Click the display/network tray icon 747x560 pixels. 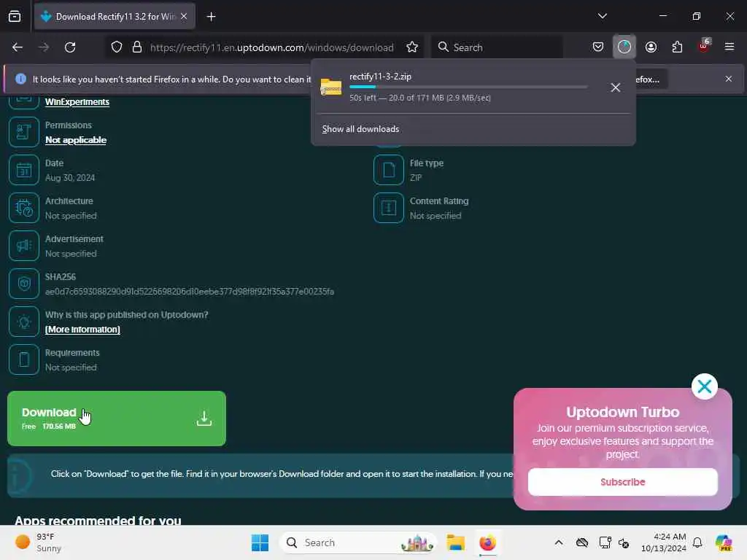pyautogui.click(x=605, y=542)
